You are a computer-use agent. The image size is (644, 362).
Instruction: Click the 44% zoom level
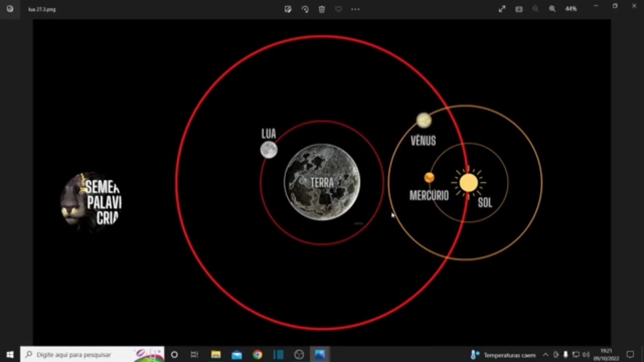click(571, 9)
